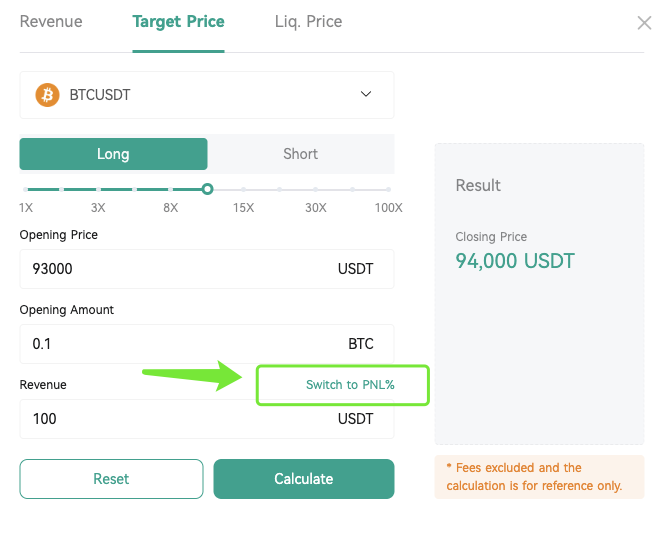
Task: Select the Target Price tab
Action: [x=178, y=22]
